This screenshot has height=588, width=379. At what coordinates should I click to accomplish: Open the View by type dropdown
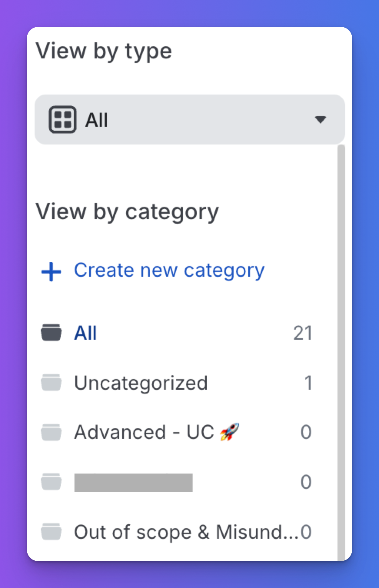click(x=189, y=120)
